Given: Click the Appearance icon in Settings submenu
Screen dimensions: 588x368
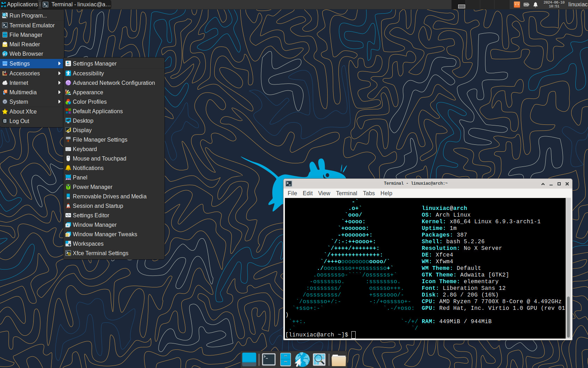Looking at the screenshot, I should 68,92.
